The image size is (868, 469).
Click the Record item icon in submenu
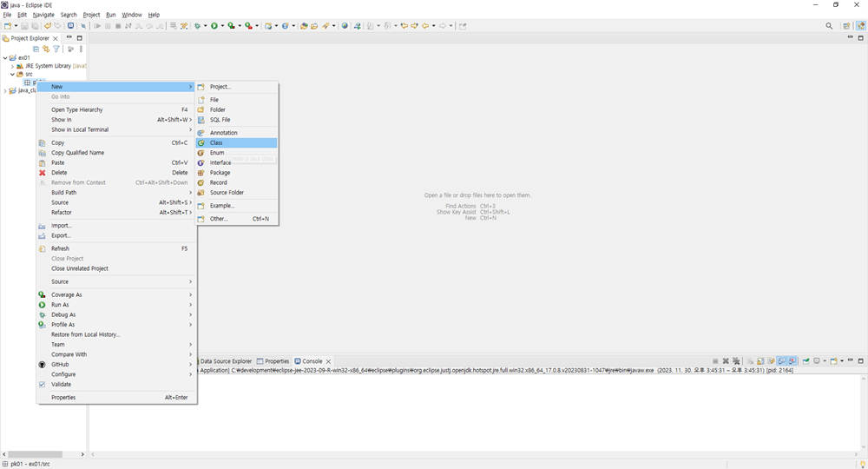pyautogui.click(x=201, y=182)
